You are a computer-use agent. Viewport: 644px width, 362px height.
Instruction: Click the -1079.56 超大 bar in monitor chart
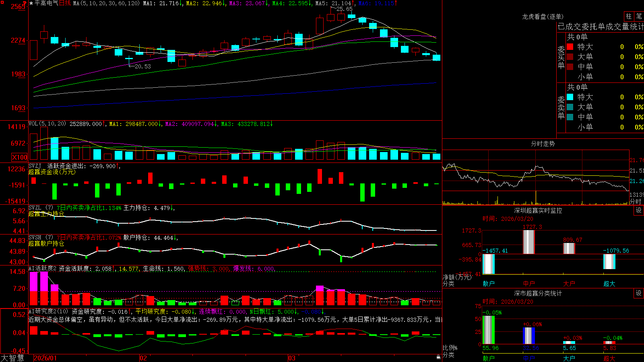pos(609,262)
